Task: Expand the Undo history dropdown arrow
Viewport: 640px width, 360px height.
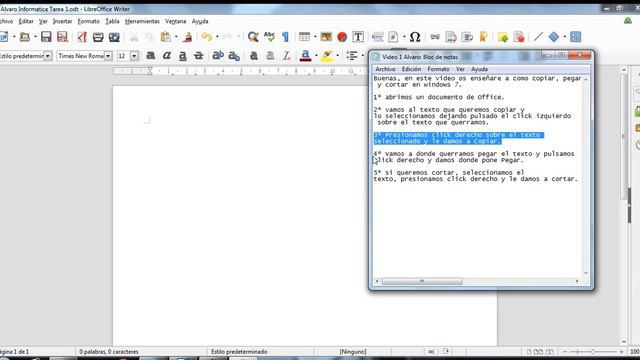Action: pyautogui.click(x=217, y=37)
